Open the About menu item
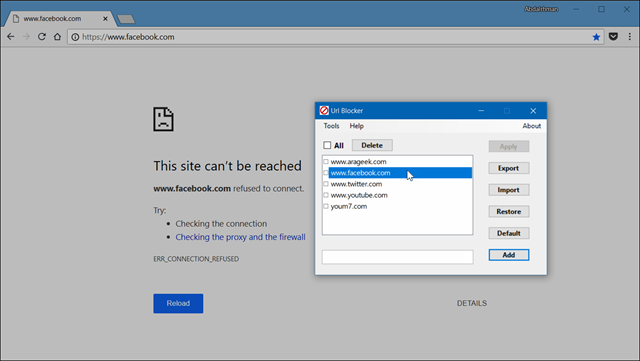 pyautogui.click(x=531, y=126)
